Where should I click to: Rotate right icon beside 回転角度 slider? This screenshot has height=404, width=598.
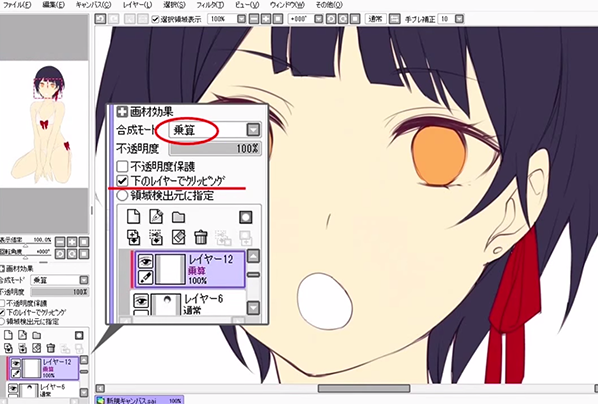(72, 254)
